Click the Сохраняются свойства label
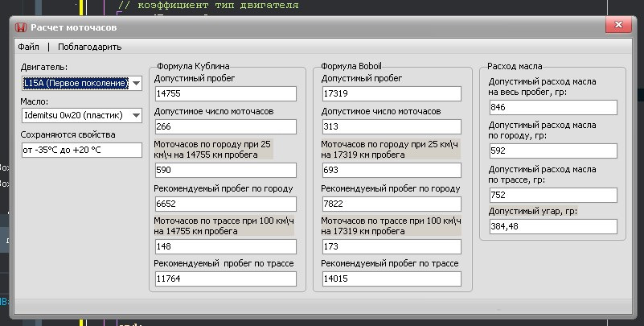Image resolution: width=644 pixels, height=326 pixels. (x=68, y=135)
